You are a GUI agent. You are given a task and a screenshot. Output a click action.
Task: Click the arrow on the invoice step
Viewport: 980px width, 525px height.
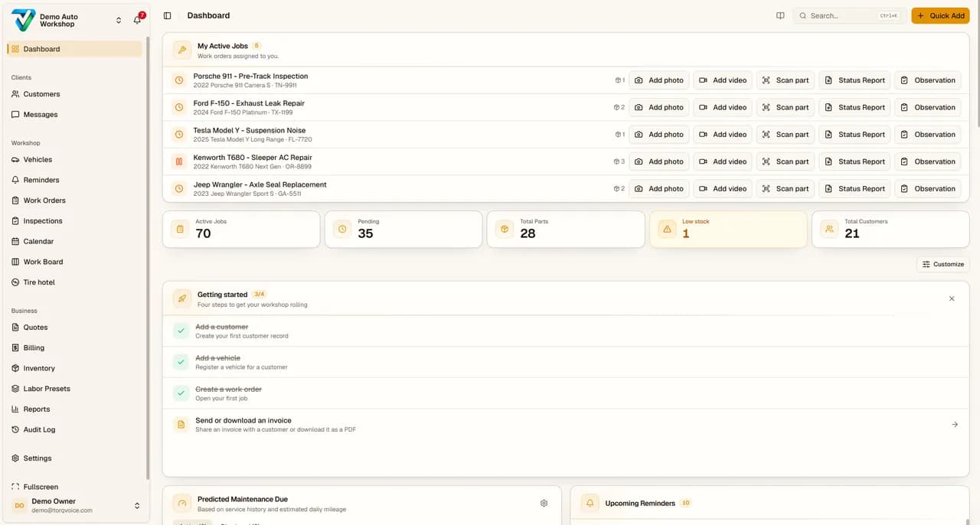(x=955, y=424)
